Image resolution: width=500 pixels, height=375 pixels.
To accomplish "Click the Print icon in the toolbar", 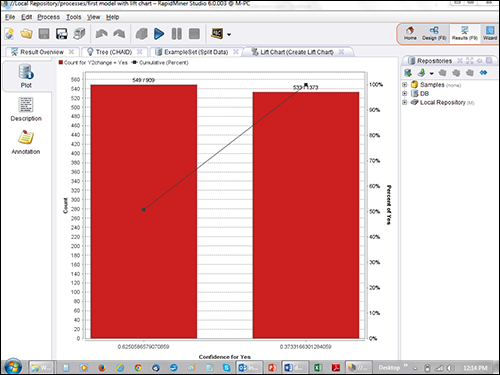I will point(79,34).
